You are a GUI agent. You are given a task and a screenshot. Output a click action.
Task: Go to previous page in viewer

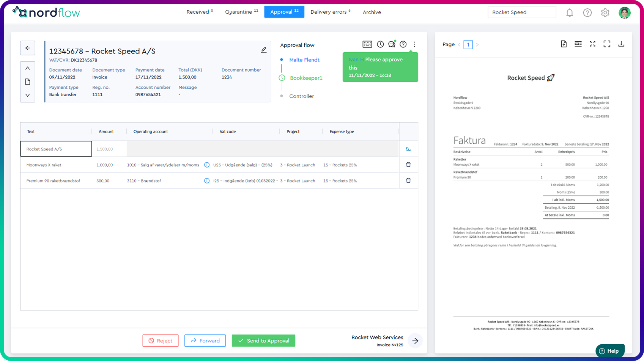pyautogui.click(x=459, y=45)
